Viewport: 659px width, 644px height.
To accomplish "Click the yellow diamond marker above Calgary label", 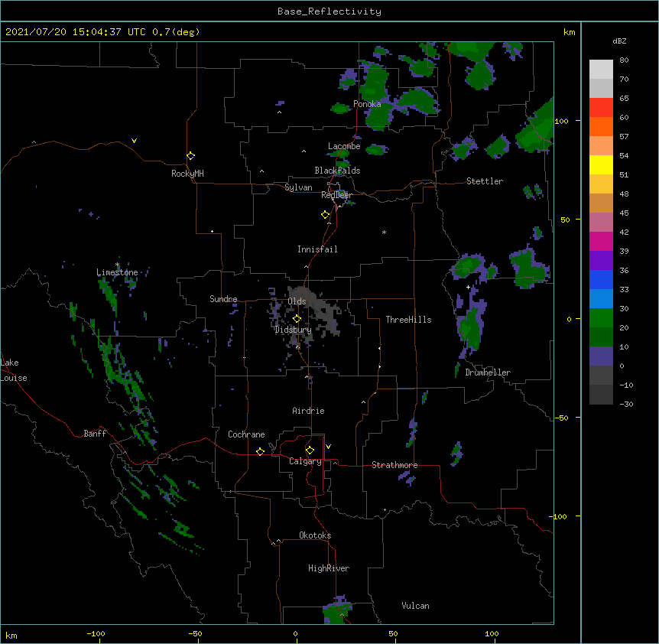I will click(310, 450).
